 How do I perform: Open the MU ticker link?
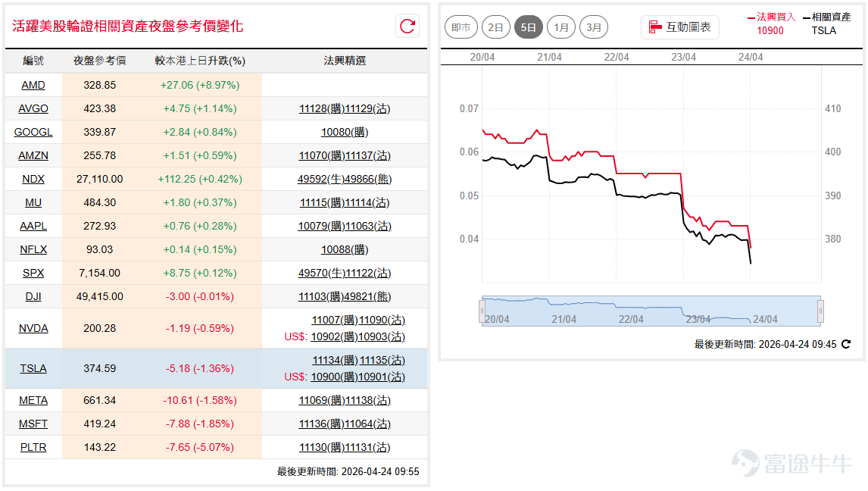[x=33, y=202]
